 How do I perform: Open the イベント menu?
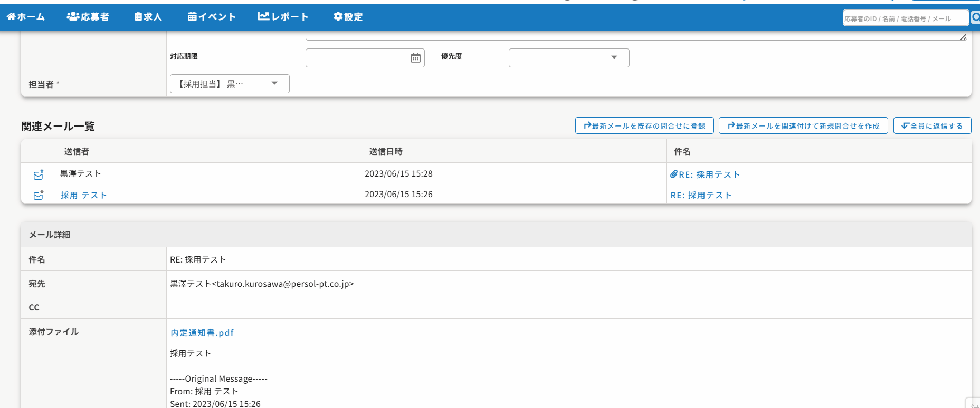click(212, 17)
